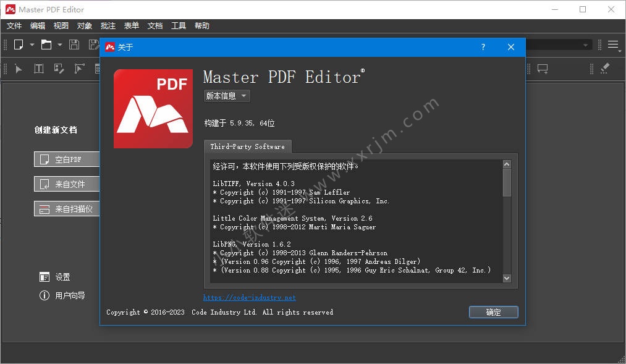Viewport: 626px width, 364px height.
Task: Minimize the Master PDF Editor window
Action: [x=555, y=9]
